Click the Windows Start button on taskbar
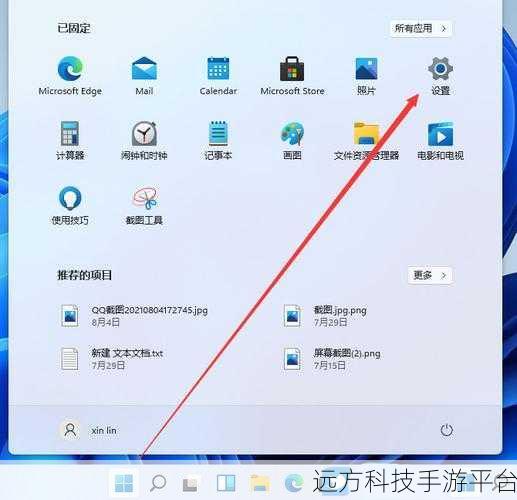Viewport: 517px width, 500px height. pyautogui.click(x=124, y=483)
